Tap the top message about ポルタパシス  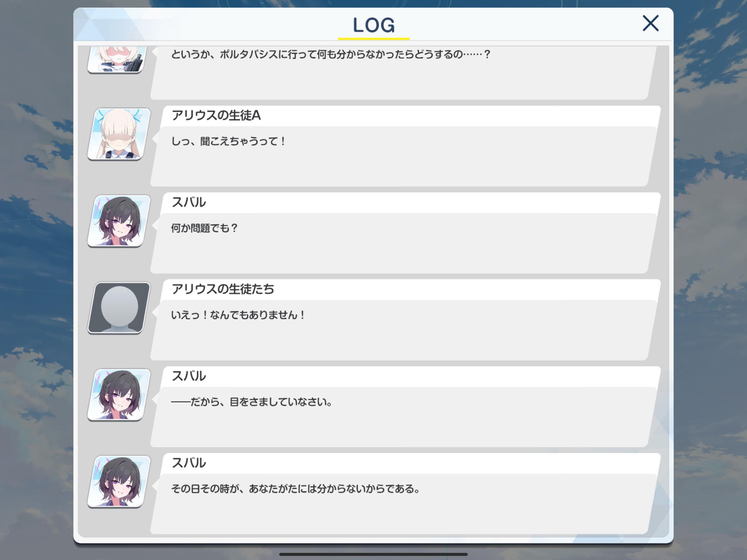(x=331, y=54)
